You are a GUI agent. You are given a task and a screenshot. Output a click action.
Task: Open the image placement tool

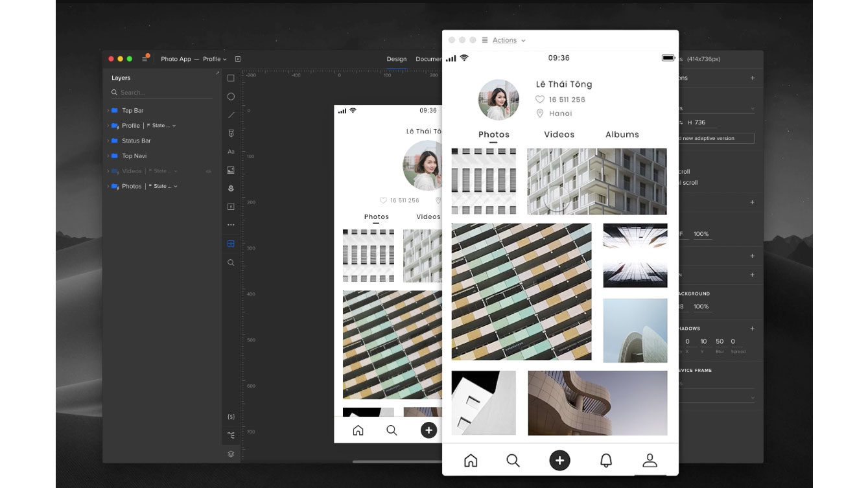(230, 170)
